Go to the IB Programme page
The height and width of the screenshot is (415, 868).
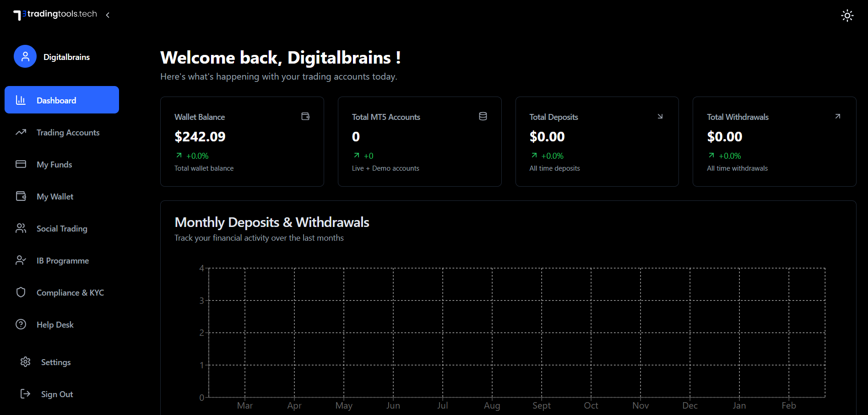tap(63, 260)
